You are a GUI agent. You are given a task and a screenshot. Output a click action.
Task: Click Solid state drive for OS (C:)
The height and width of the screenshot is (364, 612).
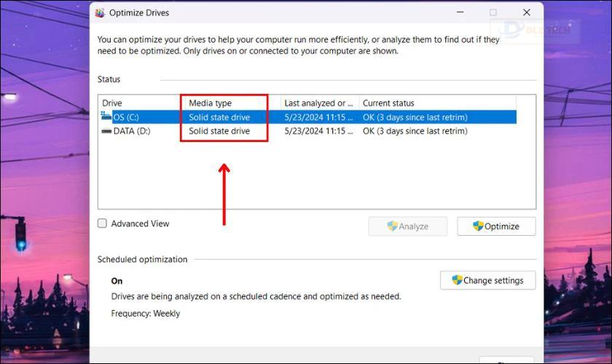tap(219, 117)
